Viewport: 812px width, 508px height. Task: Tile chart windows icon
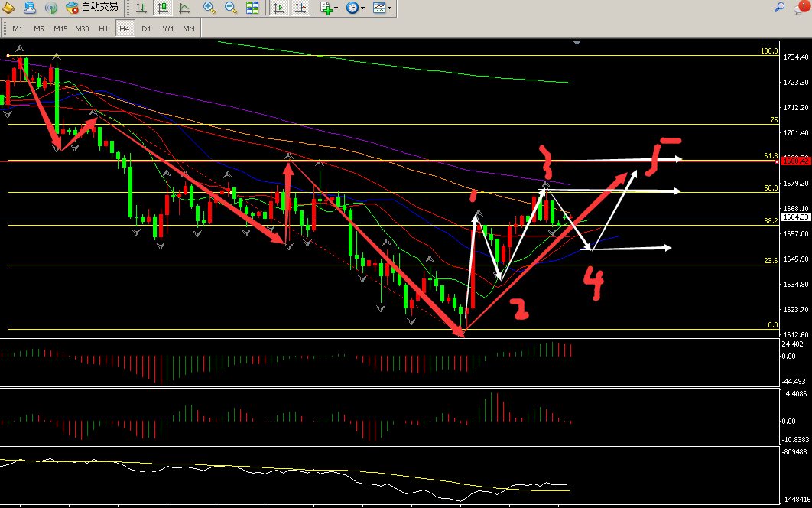click(x=252, y=8)
